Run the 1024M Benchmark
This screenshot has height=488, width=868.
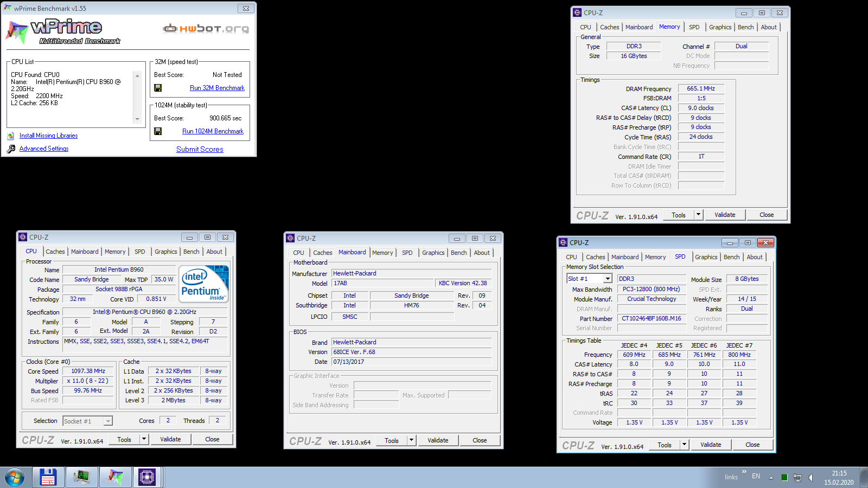point(213,131)
